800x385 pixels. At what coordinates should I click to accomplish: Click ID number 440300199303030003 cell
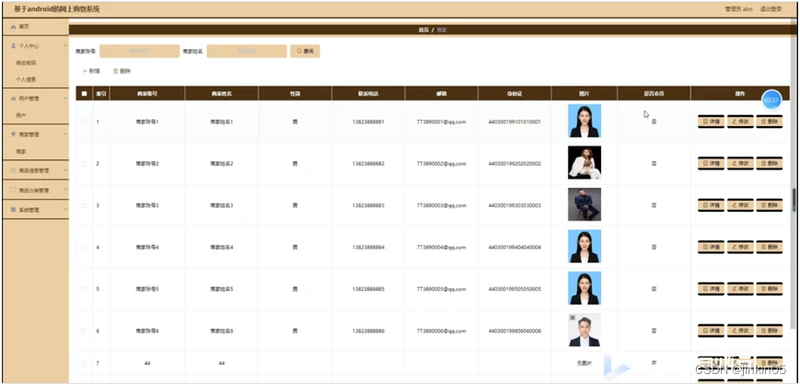pyautogui.click(x=514, y=206)
